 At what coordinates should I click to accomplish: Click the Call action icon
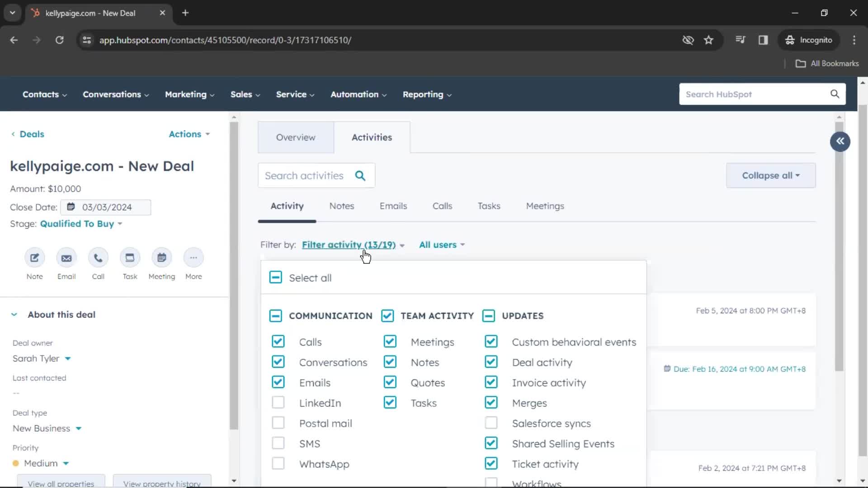[98, 258]
